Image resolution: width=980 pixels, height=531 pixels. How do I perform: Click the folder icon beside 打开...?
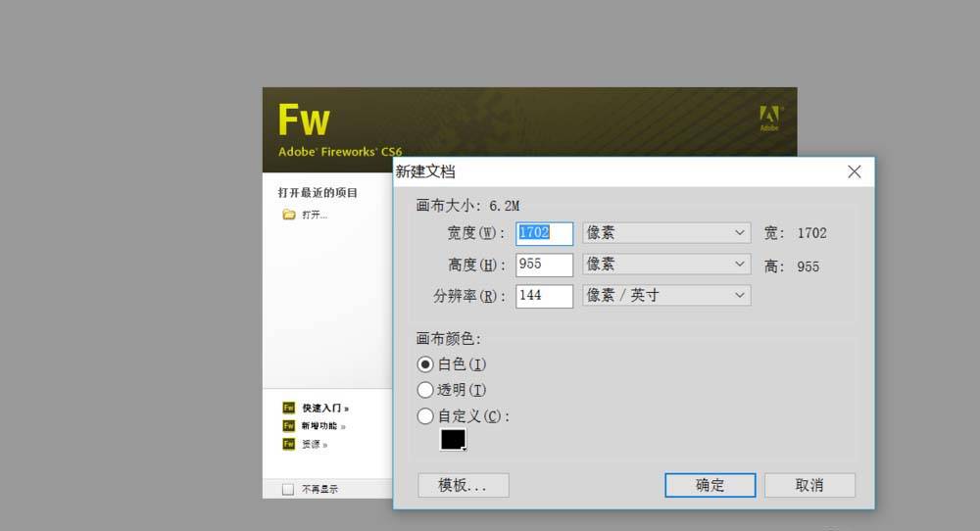pyautogui.click(x=289, y=215)
